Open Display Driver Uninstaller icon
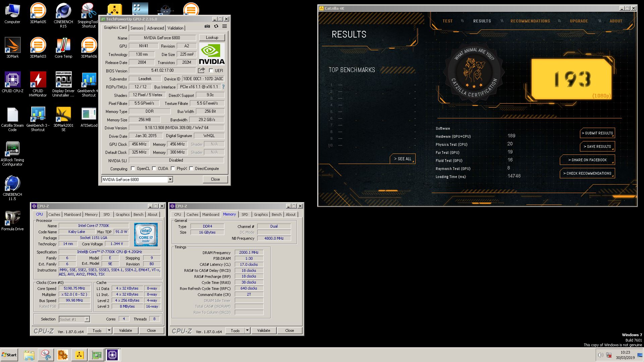This screenshot has width=644, height=362. [63, 84]
